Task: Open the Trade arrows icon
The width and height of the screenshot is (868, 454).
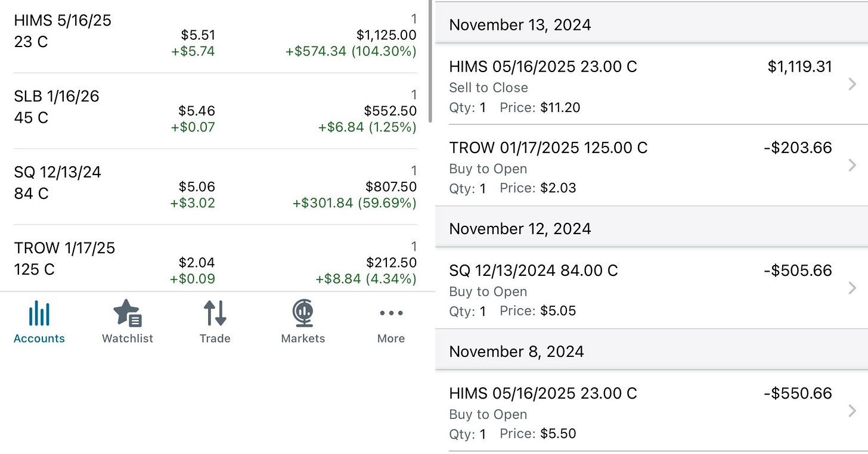Action: pos(215,313)
